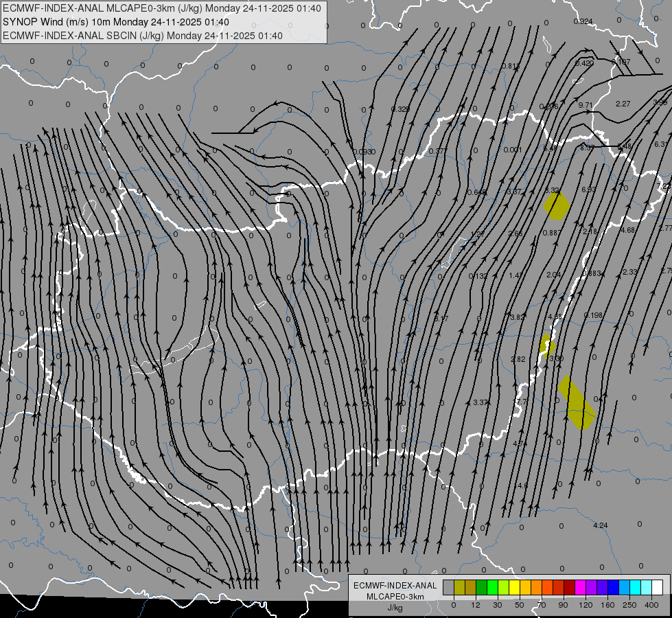
Task: Pick the bright yellow swatch in the legend
Action: (515, 587)
